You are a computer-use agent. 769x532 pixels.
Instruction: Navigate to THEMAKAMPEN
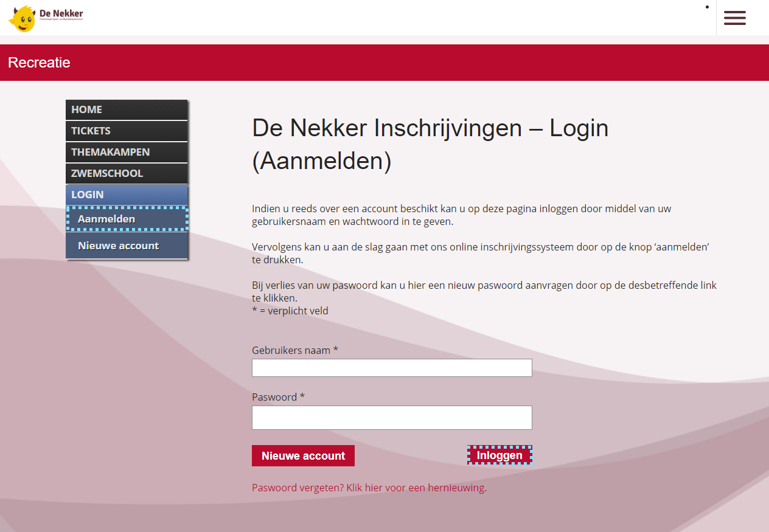tap(126, 152)
